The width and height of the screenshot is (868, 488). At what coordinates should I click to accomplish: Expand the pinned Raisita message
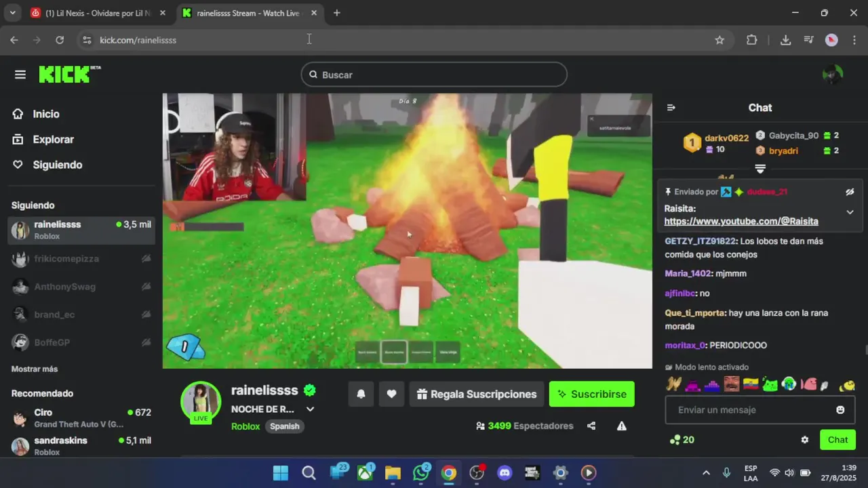(850, 212)
